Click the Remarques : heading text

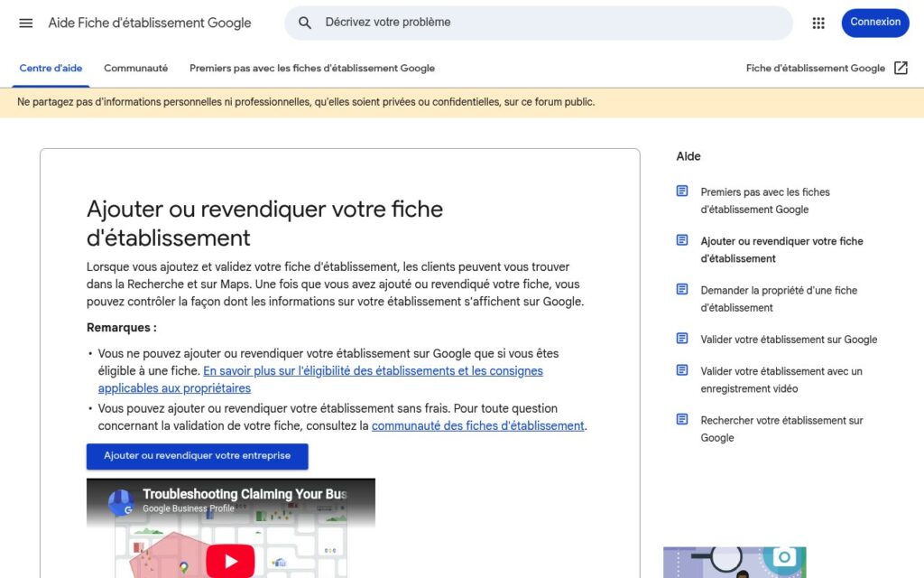pyautogui.click(x=122, y=327)
